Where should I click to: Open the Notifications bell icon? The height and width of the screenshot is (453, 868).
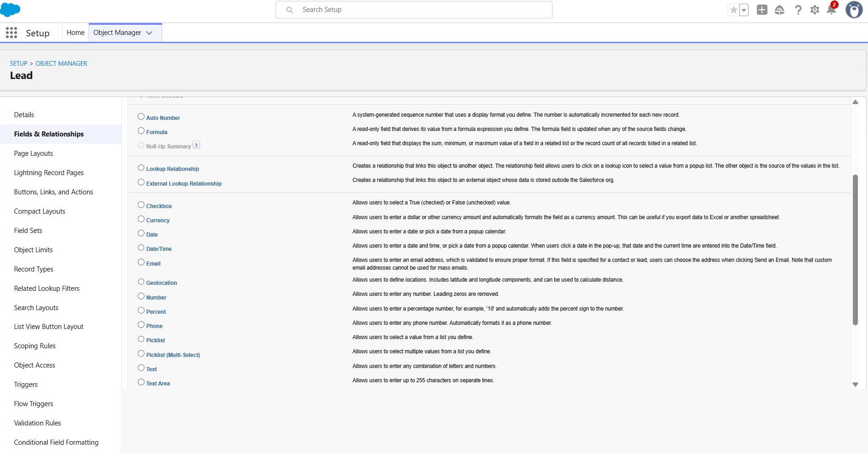click(831, 10)
